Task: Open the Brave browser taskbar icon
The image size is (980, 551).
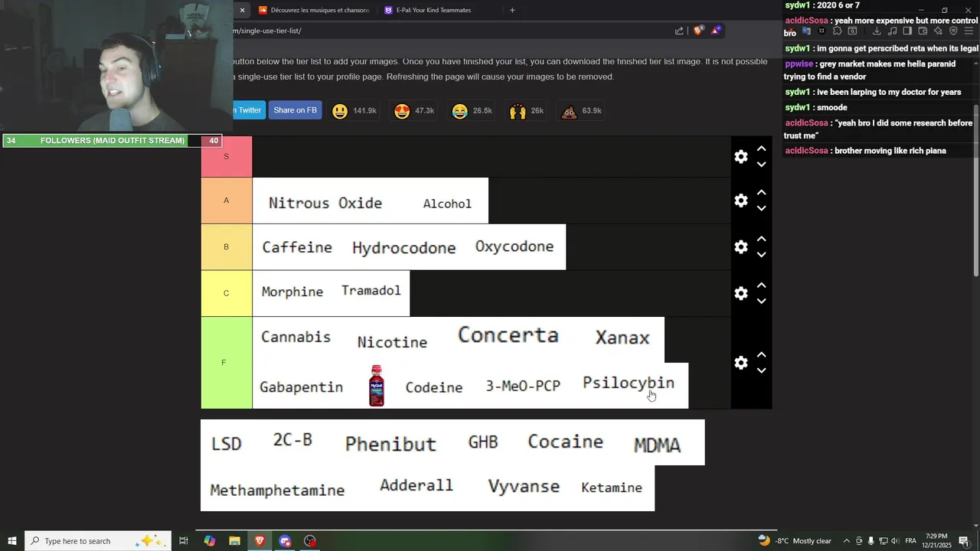Action: (x=260, y=541)
